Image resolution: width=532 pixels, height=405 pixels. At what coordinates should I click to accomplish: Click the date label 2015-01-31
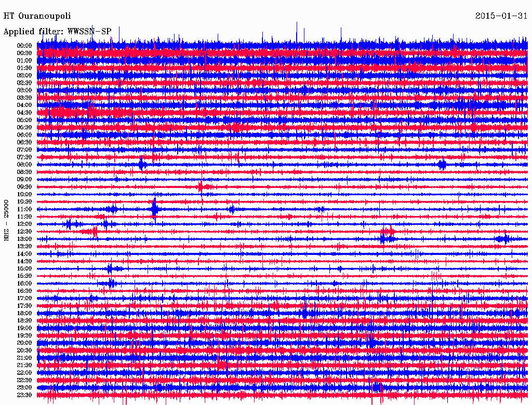pyautogui.click(x=501, y=16)
